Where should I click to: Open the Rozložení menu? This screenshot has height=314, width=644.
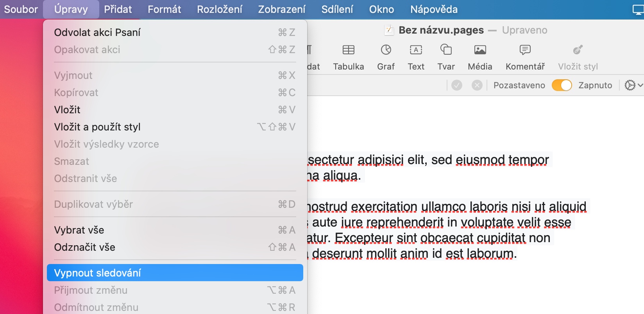(220, 9)
